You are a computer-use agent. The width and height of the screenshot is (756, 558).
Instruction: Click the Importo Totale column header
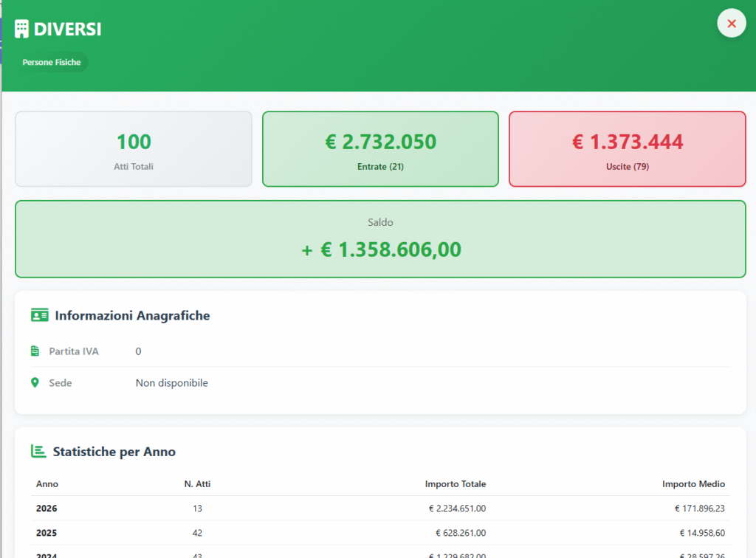(x=455, y=484)
